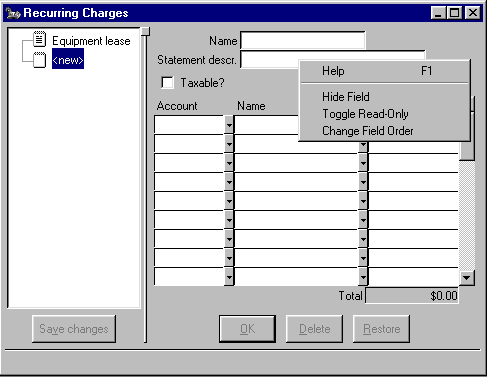
Task: Click the Save changes button
Action: coord(74,329)
